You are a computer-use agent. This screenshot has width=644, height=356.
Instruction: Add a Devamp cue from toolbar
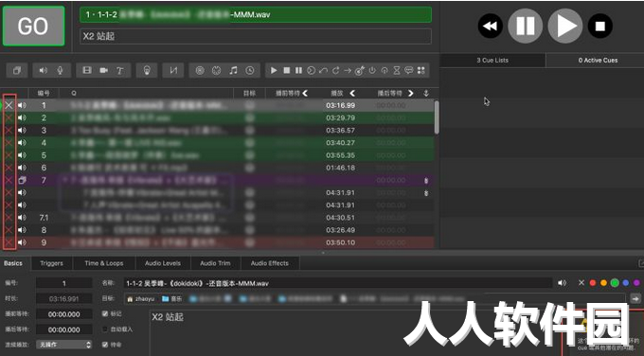pos(335,71)
